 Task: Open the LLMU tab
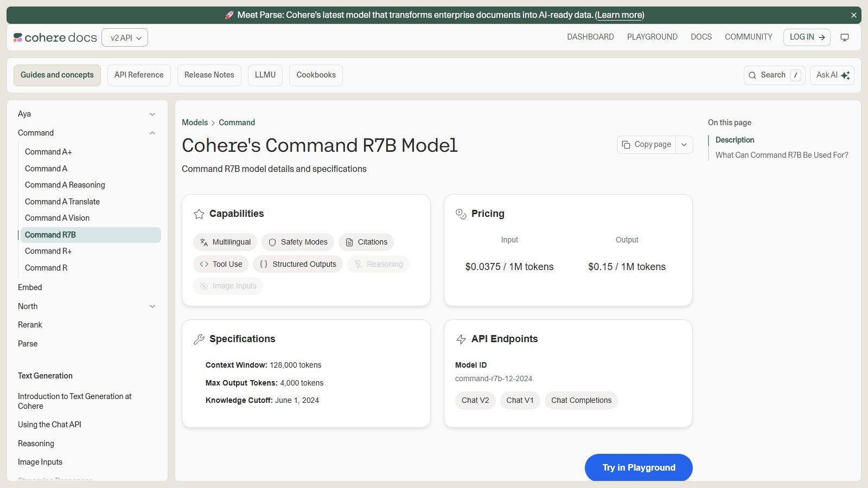point(265,75)
